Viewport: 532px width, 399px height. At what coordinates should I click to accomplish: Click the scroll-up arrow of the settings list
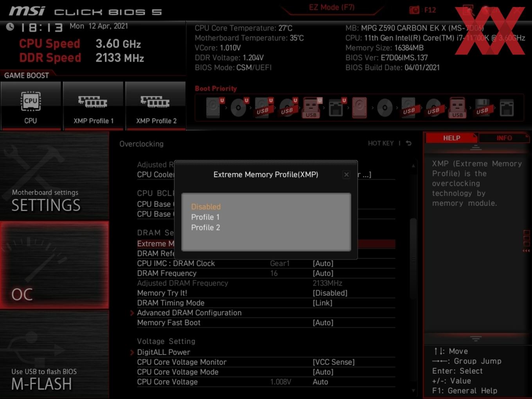pos(413,166)
